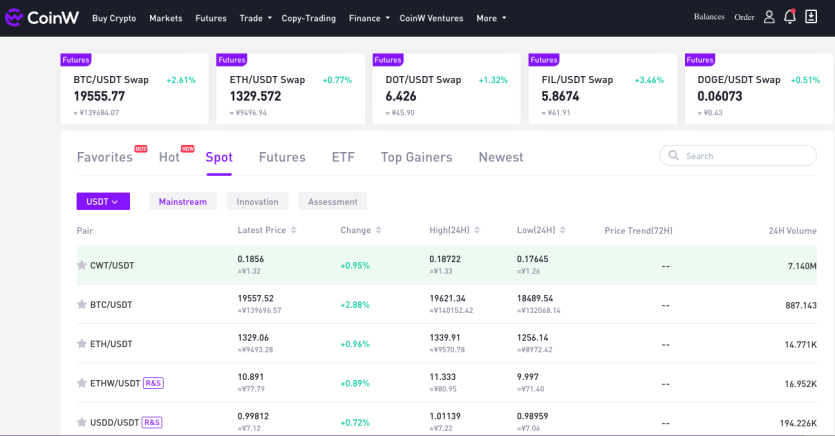This screenshot has width=835, height=436.
Task: Switch to the Futures tab
Action: [282, 157]
